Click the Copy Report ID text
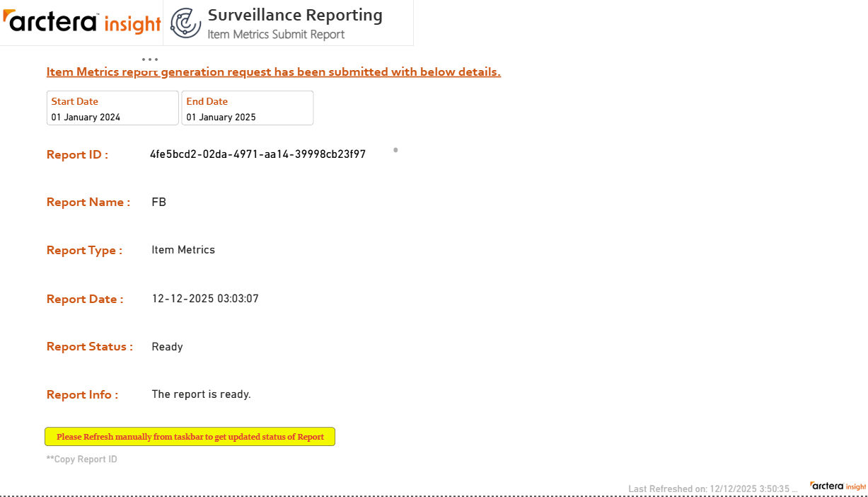868x497 pixels. (x=82, y=459)
